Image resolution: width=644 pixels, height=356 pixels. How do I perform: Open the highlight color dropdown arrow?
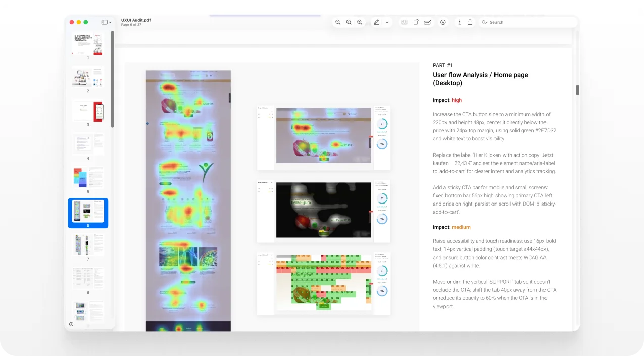point(387,22)
